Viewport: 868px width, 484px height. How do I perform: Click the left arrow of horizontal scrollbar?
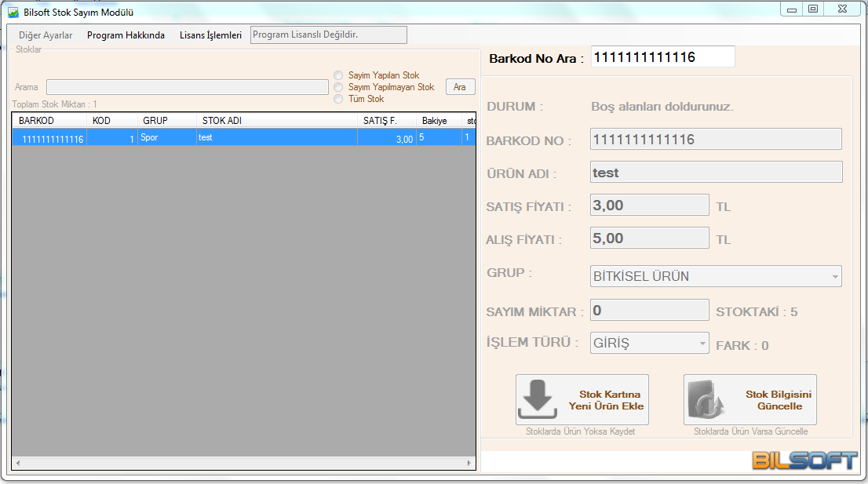click(x=18, y=463)
